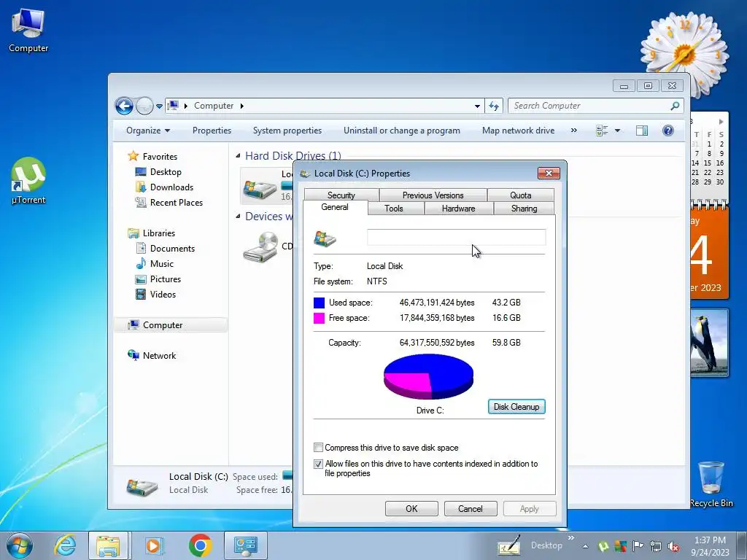Click the Properties toolbar command in Explorer

tap(212, 131)
